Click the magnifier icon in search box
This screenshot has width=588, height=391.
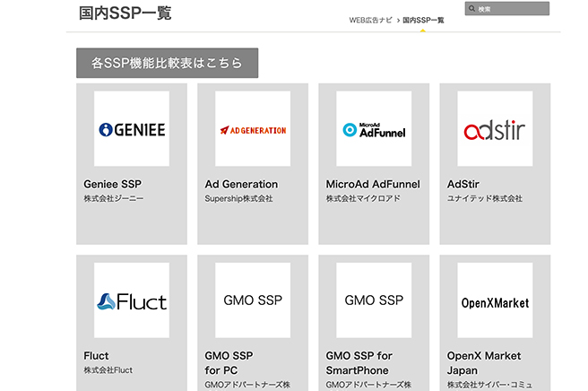471,9
